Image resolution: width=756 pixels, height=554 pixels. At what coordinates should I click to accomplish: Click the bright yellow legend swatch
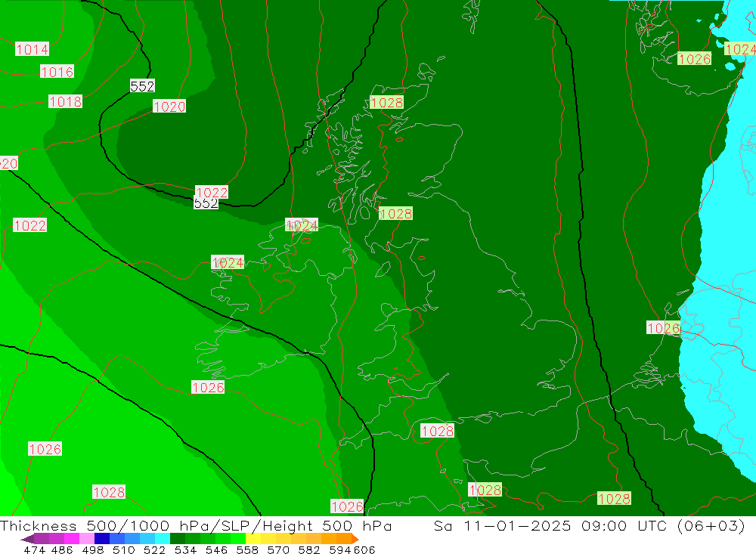pos(253,539)
